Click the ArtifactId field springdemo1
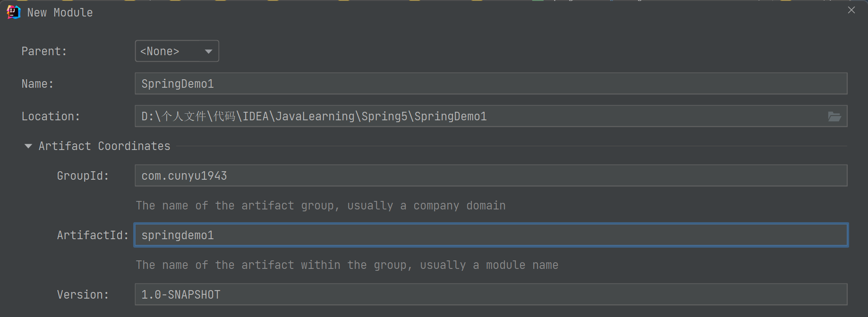This screenshot has height=317, width=868. pyautogui.click(x=490, y=235)
